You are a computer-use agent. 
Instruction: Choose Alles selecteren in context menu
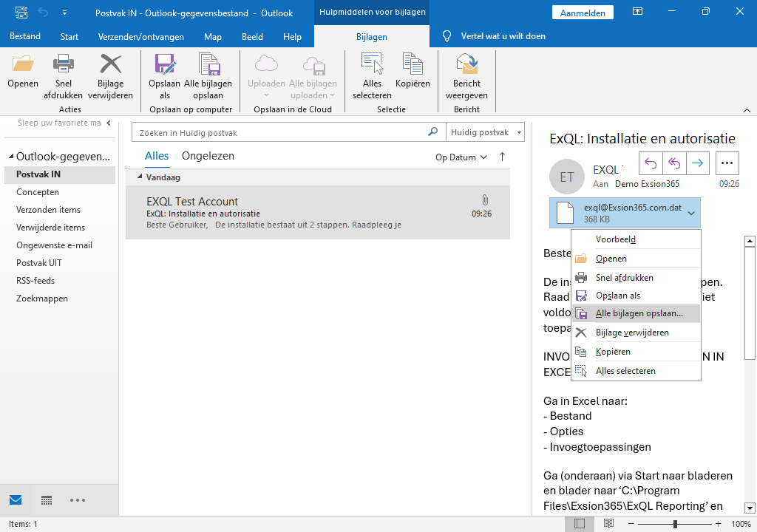click(x=636, y=371)
